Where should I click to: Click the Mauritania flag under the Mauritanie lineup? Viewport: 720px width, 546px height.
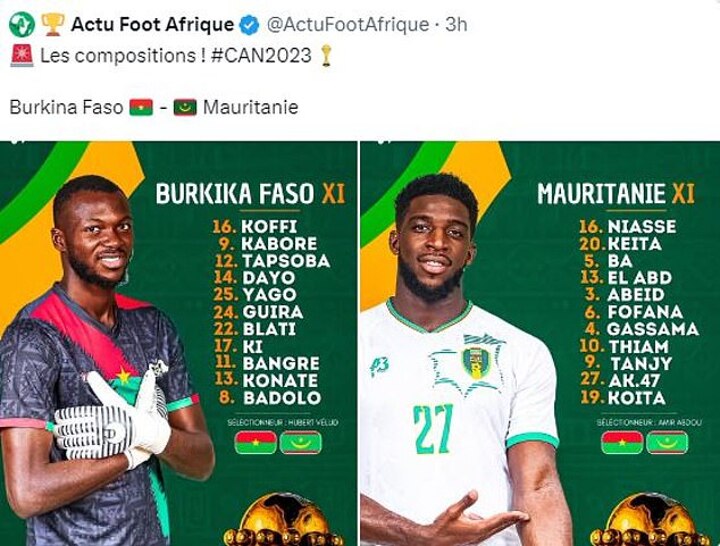point(667,442)
